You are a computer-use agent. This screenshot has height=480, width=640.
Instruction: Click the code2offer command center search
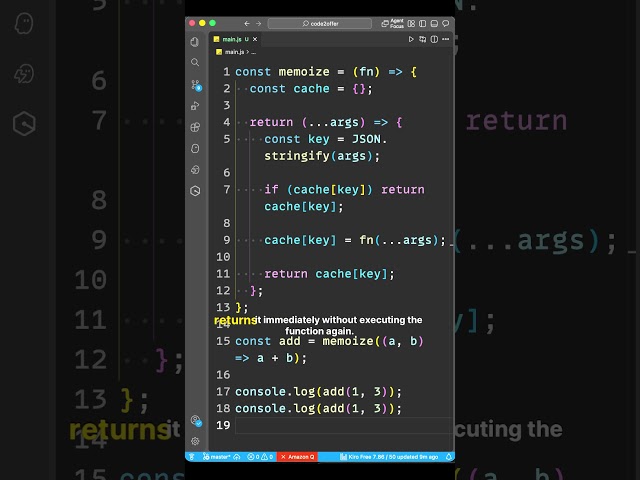pyautogui.click(x=320, y=24)
